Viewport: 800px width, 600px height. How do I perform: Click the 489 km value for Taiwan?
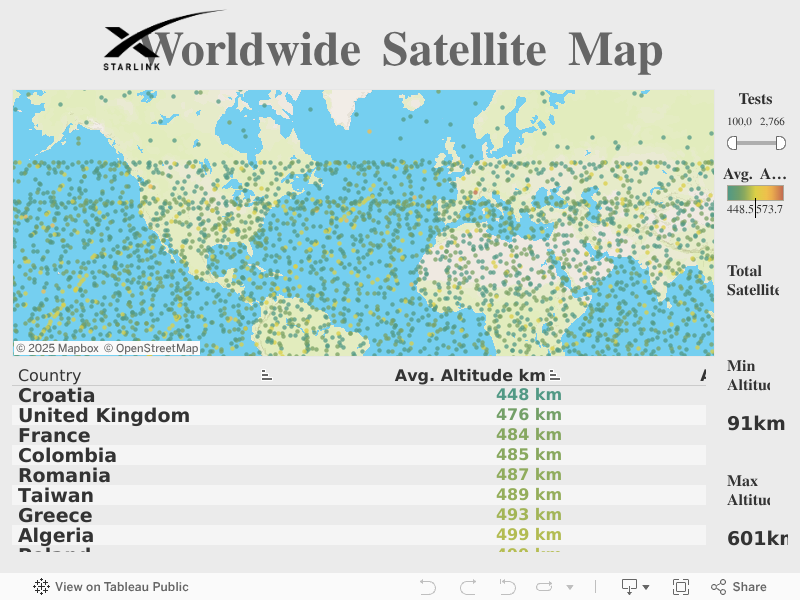[528, 495]
